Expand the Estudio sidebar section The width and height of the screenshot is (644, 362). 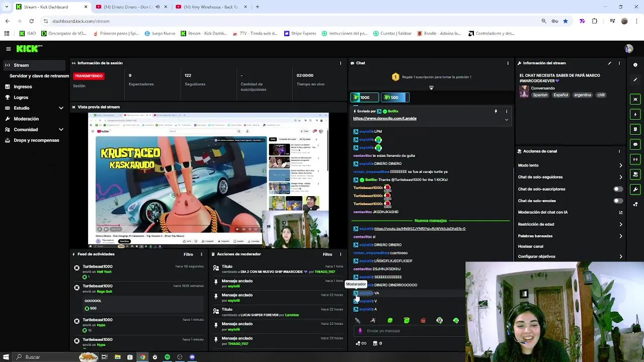(61, 108)
